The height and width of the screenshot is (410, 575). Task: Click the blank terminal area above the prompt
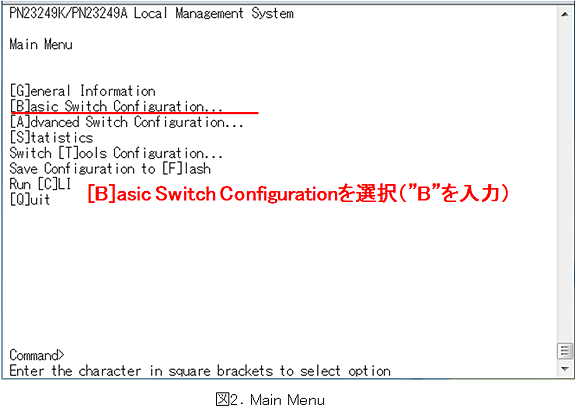click(279, 279)
